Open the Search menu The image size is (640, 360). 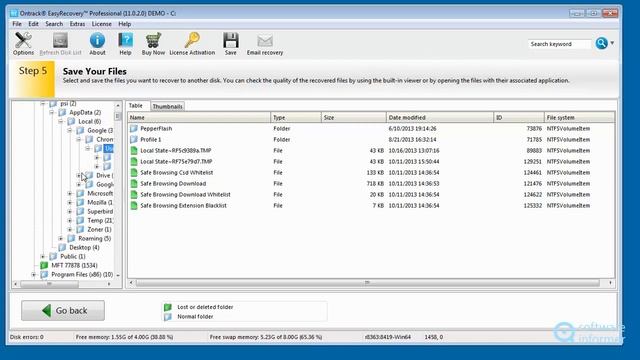(x=54, y=24)
